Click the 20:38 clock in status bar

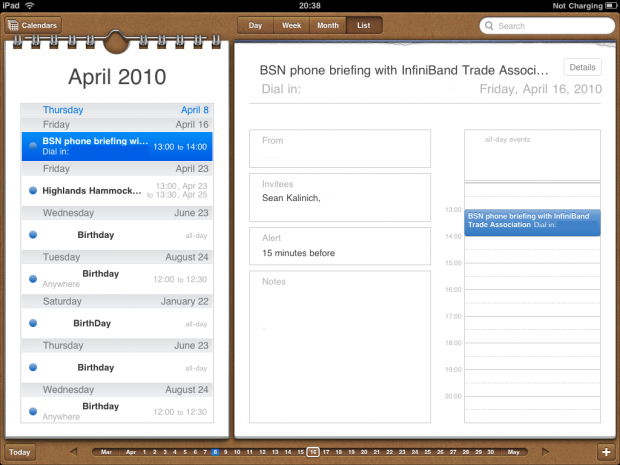point(310,6)
